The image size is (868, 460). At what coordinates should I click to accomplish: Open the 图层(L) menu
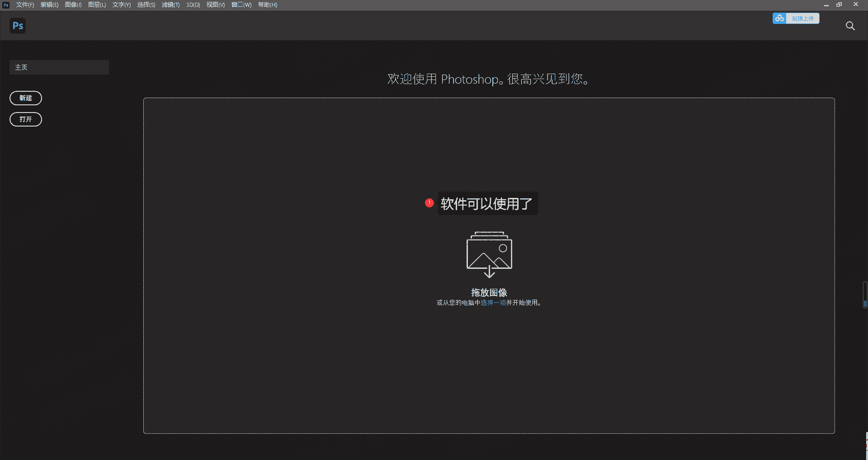coord(97,5)
